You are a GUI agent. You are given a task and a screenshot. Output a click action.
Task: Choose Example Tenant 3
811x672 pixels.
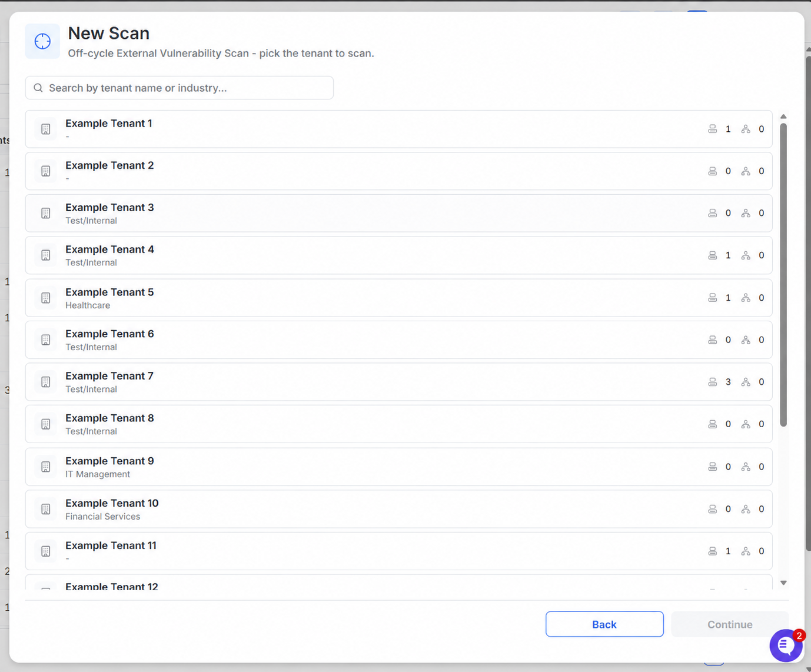click(x=398, y=213)
